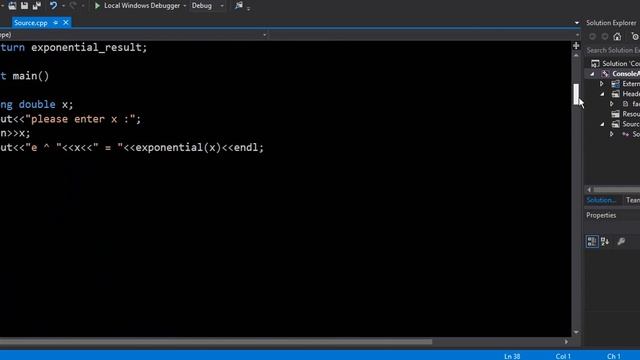Click the Resource Files folder icon
640x360 pixels.
616,114
